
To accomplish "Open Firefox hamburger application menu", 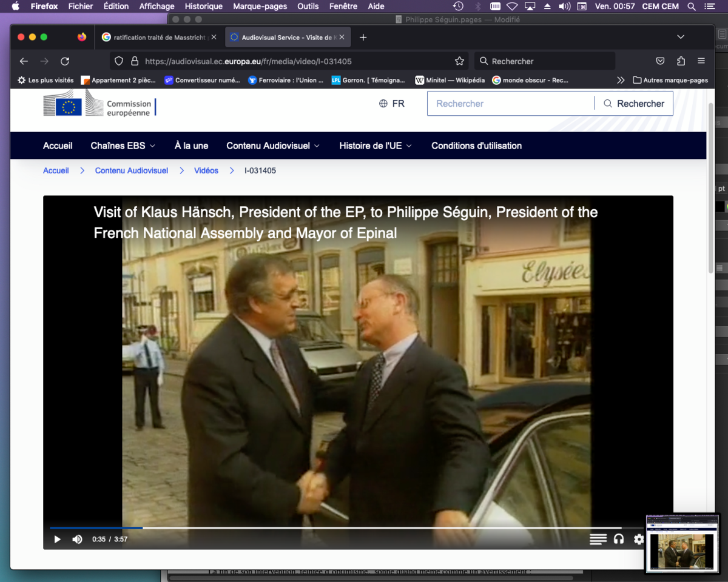I will (701, 61).
